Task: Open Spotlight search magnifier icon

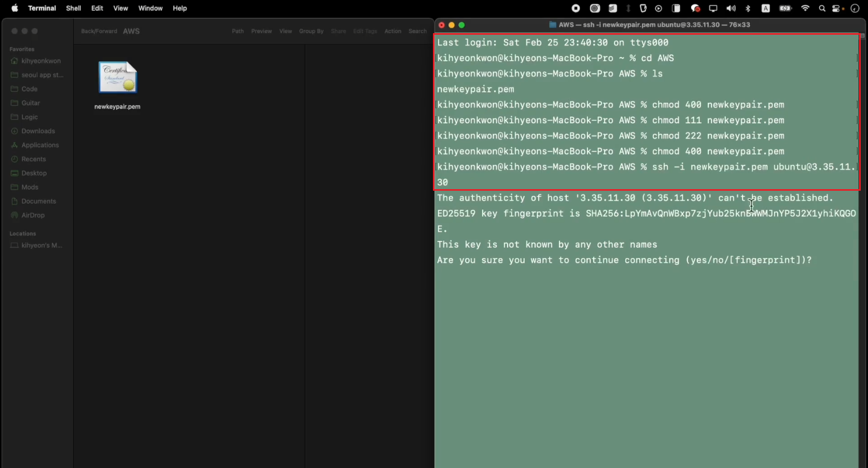Action: point(822,8)
